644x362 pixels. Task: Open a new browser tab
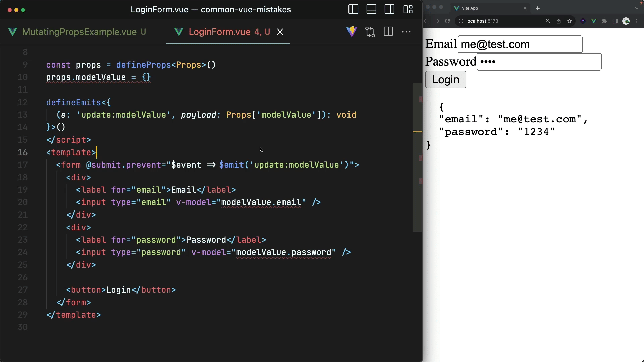[x=538, y=8]
